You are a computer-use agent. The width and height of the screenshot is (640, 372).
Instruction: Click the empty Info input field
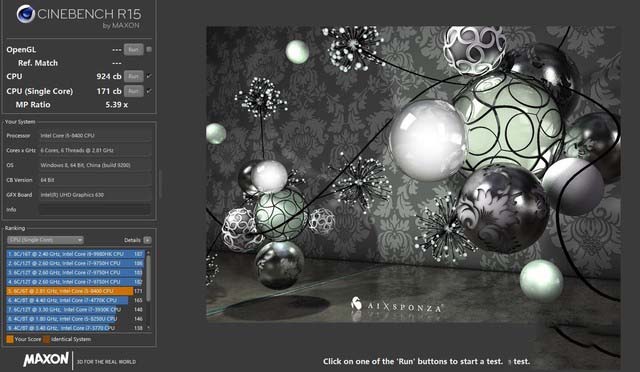(x=95, y=209)
